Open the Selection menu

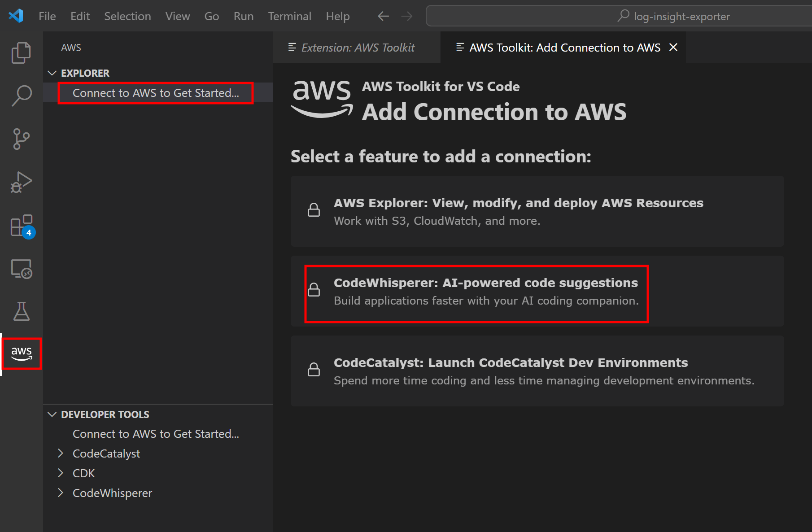127,17
